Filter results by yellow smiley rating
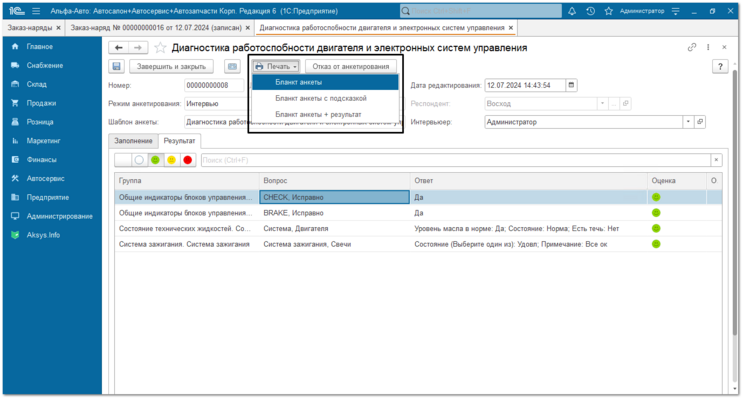The width and height of the screenshot is (743, 399). [x=172, y=160]
